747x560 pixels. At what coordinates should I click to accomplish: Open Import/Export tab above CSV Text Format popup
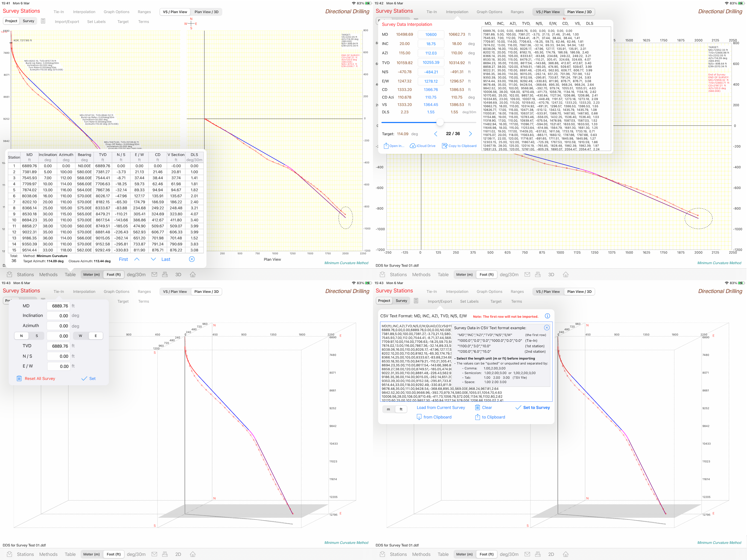[x=440, y=302]
